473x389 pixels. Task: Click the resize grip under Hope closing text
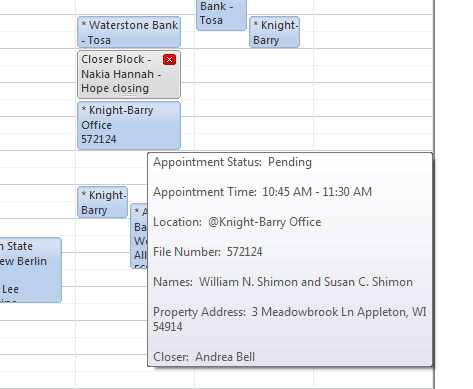pyautogui.click(x=129, y=96)
